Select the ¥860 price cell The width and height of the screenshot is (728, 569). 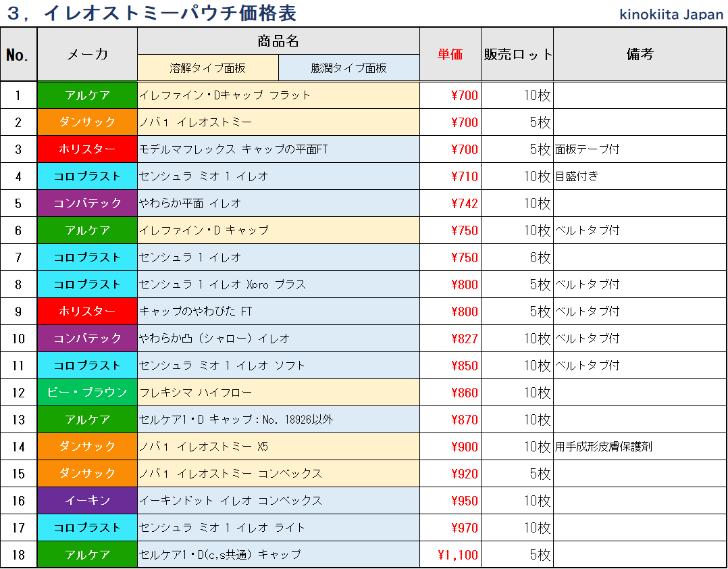(450, 392)
